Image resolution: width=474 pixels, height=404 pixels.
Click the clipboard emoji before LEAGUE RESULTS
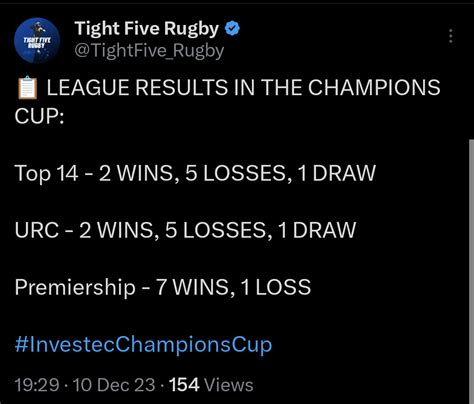[x=27, y=88]
